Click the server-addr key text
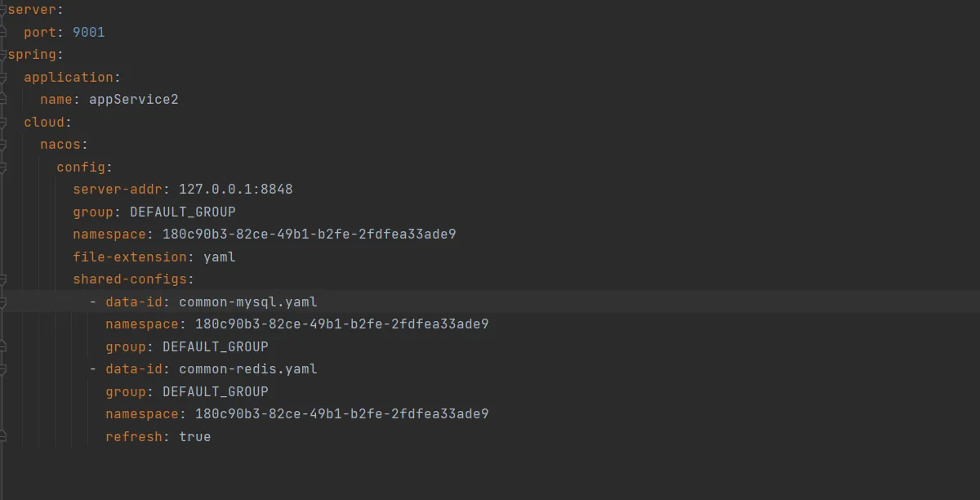The image size is (980, 500). pos(117,190)
